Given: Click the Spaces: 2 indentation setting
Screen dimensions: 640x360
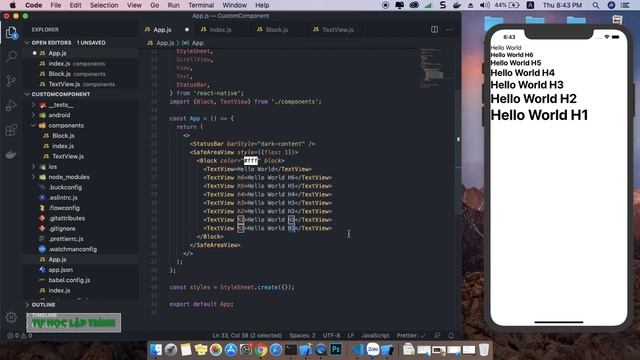Looking at the screenshot, I should [x=302, y=336].
